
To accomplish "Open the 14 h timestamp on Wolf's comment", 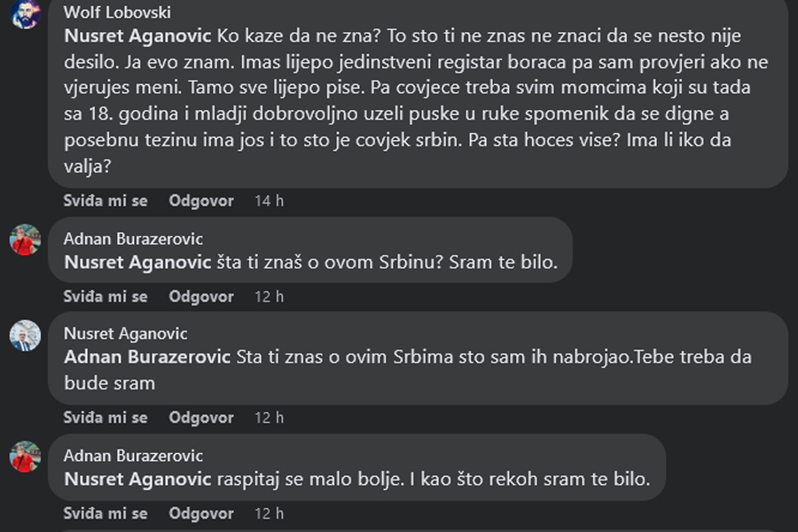I will (x=269, y=201).
